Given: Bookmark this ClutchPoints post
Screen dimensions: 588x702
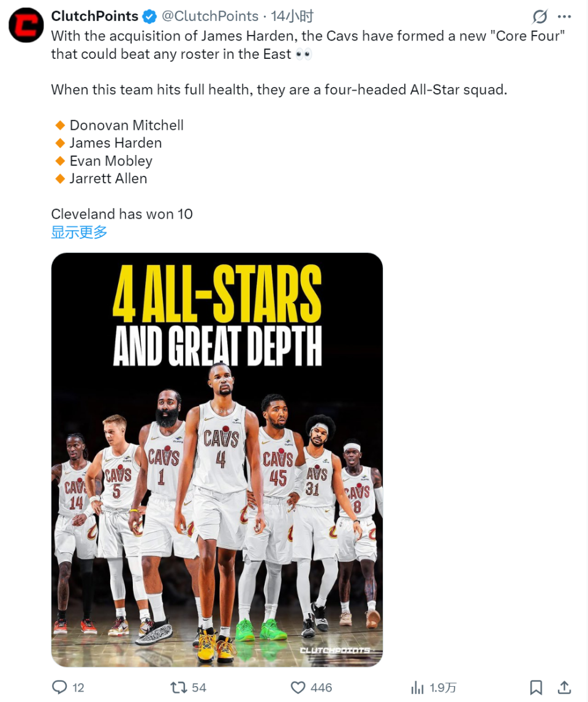Looking at the screenshot, I should [535, 687].
